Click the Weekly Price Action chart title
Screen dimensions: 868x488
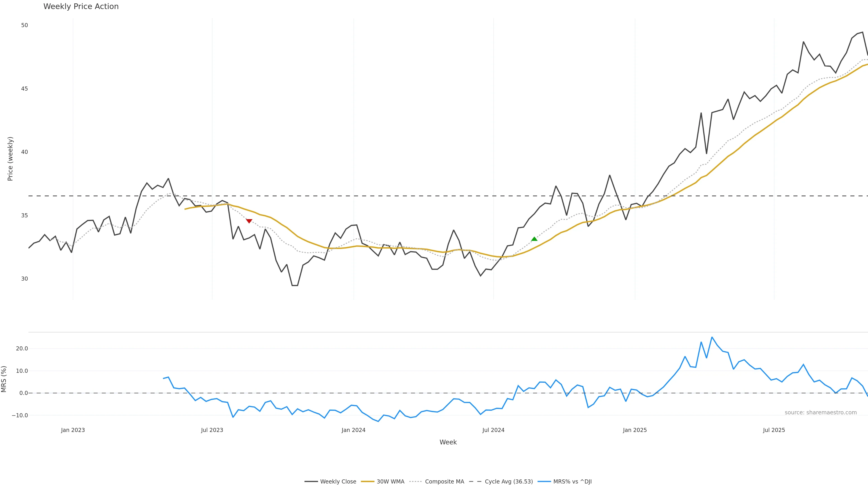81,7
